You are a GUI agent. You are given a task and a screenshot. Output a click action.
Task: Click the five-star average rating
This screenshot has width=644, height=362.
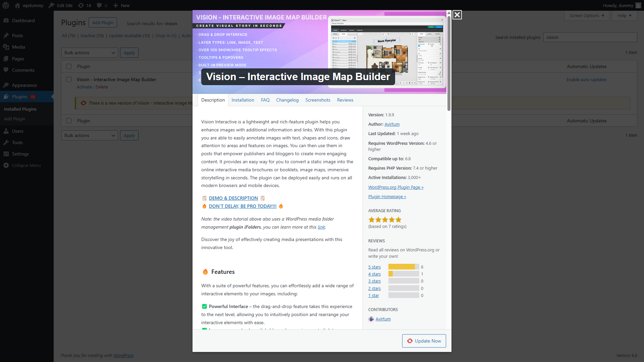pyautogui.click(x=385, y=220)
